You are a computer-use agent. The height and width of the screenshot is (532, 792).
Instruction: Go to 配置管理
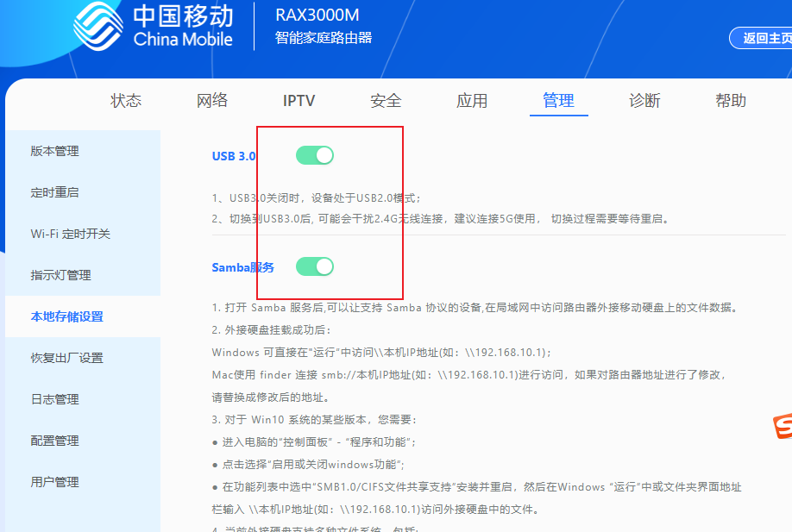[x=54, y=441]
